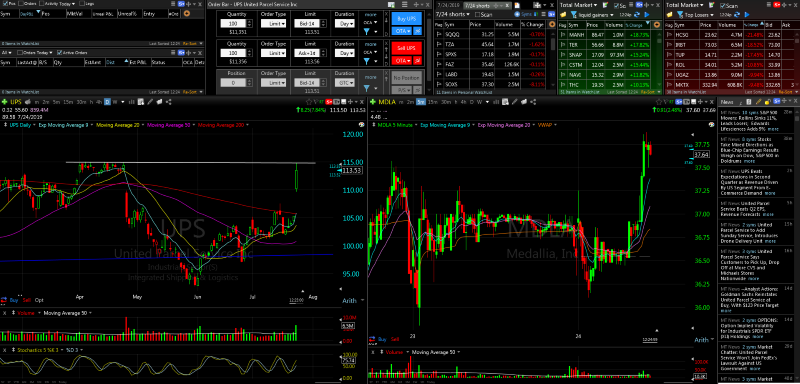Click the orange add-column icon in positions panel

186,14
